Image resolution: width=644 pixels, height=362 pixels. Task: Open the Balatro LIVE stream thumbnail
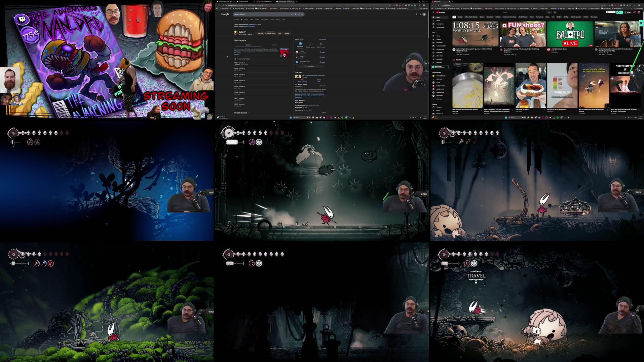[x=570, y=34]
